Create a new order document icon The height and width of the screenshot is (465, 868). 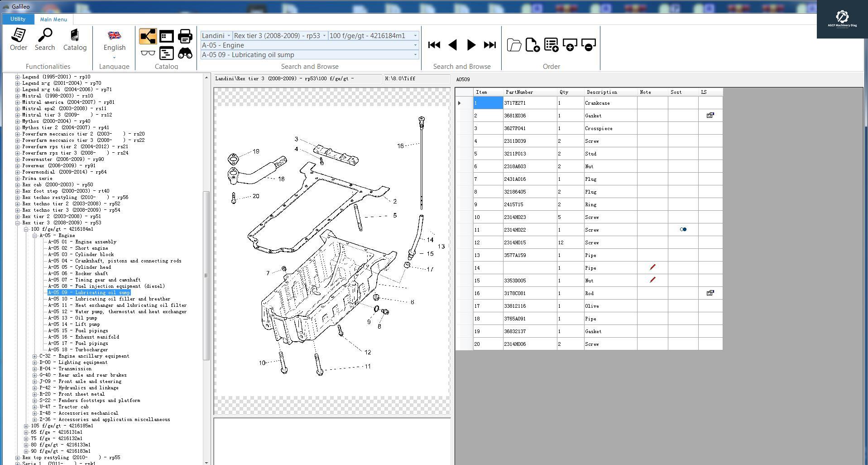tap(532, 45)
